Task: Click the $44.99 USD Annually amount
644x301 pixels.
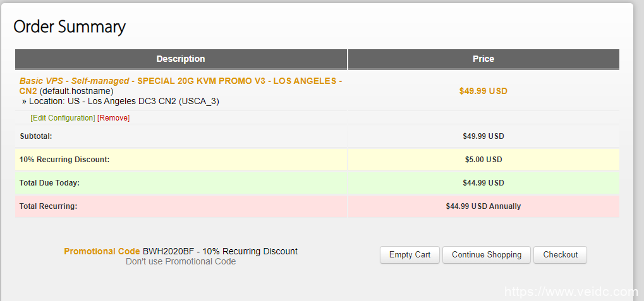Action: tap(483, 206)
